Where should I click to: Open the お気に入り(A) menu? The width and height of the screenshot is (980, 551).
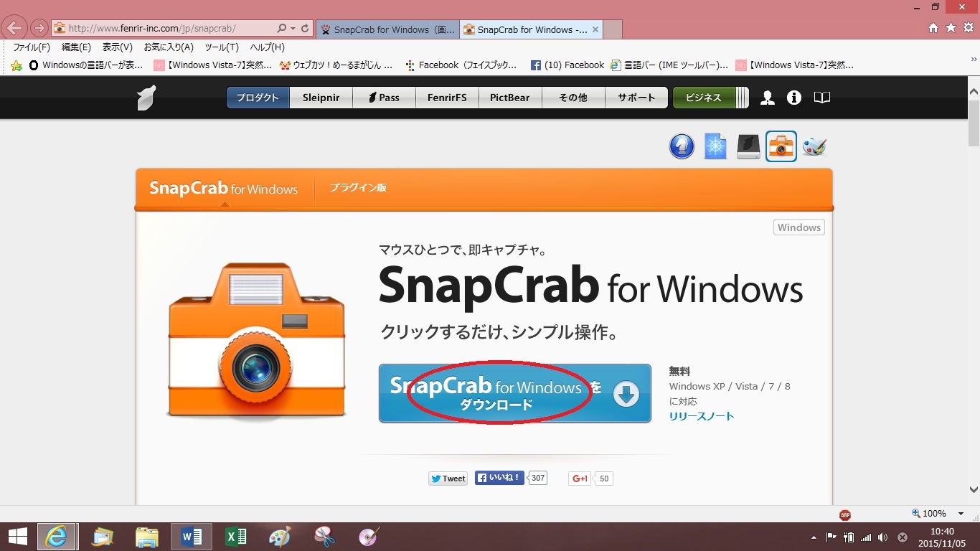169,47
